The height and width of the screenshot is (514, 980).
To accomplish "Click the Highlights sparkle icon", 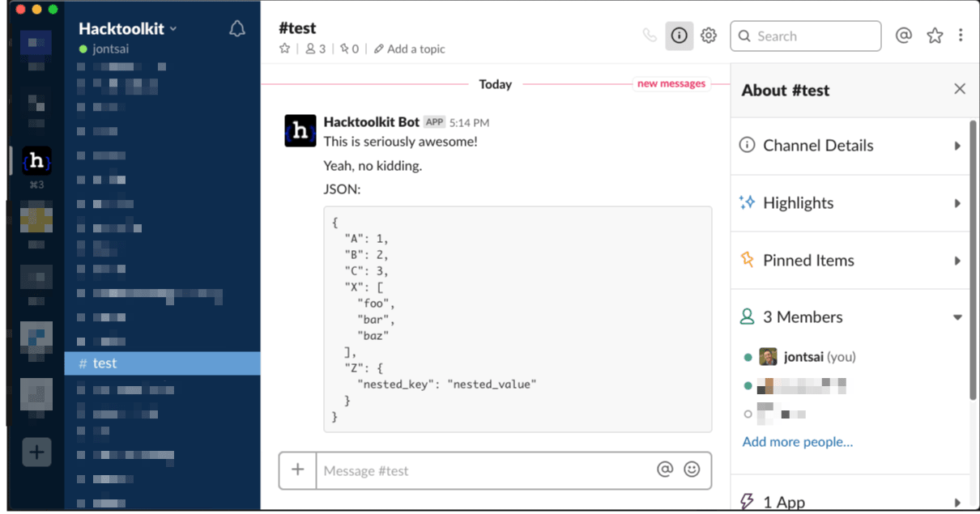I will [x=747, y=202].
